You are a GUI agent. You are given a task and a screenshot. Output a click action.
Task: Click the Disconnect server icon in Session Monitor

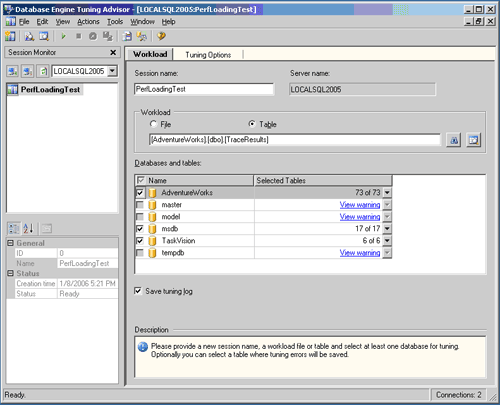click(27, 71)
